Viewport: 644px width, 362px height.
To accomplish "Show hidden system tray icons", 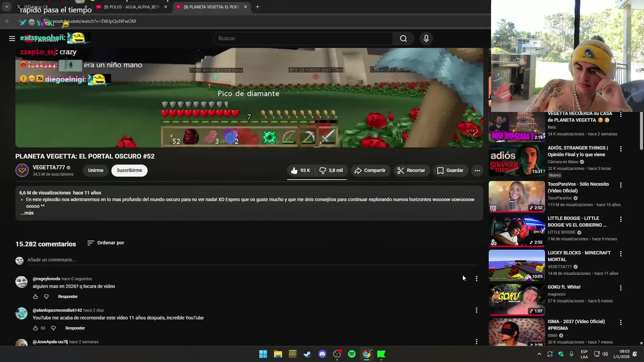I will (539, 354).
